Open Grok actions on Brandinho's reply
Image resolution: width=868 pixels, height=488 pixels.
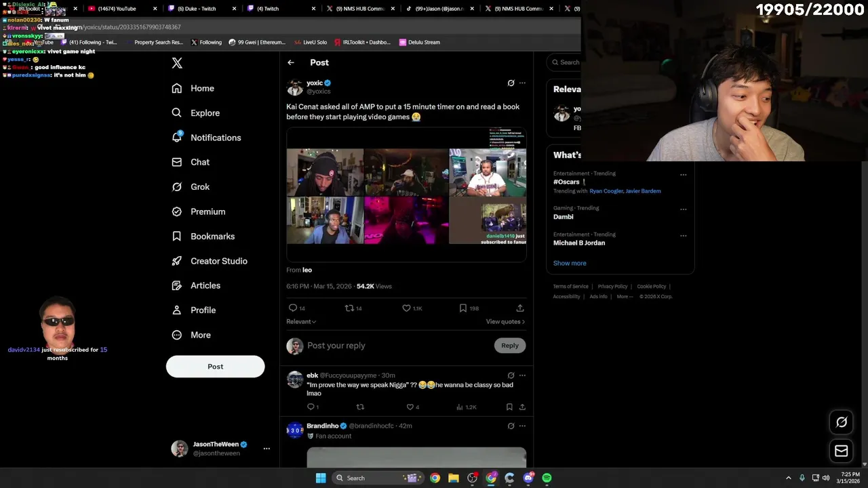(x=511, y=426)
